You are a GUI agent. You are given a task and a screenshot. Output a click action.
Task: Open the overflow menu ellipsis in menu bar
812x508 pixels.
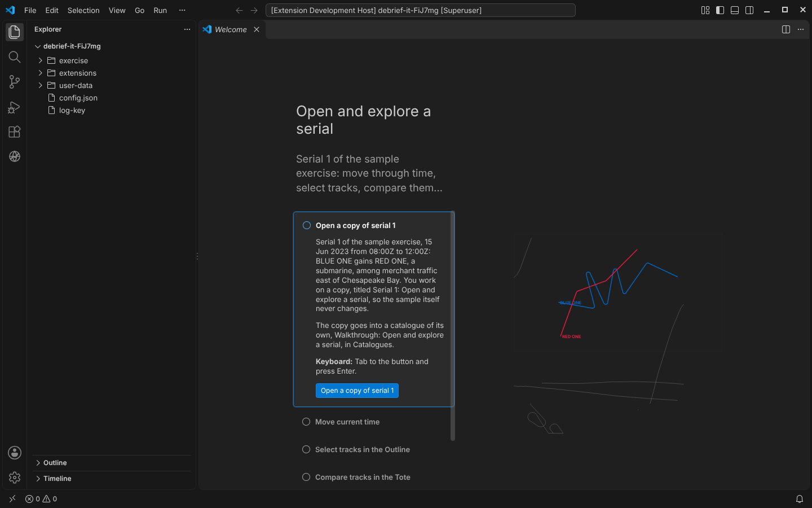(x=182, y=10)
